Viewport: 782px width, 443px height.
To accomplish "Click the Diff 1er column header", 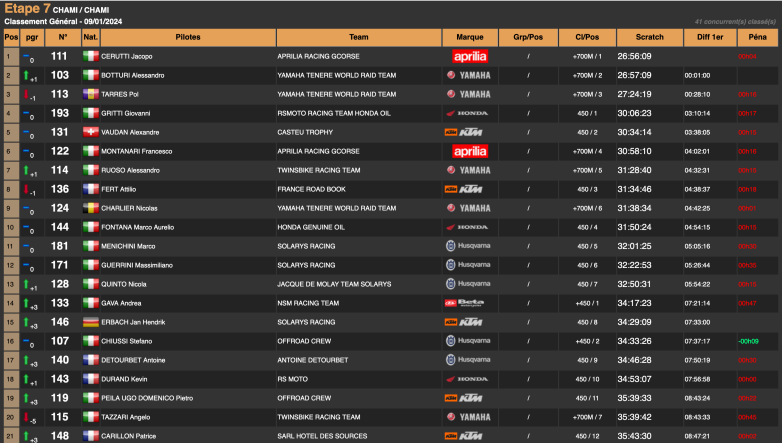I will click(x=704, y=36).
